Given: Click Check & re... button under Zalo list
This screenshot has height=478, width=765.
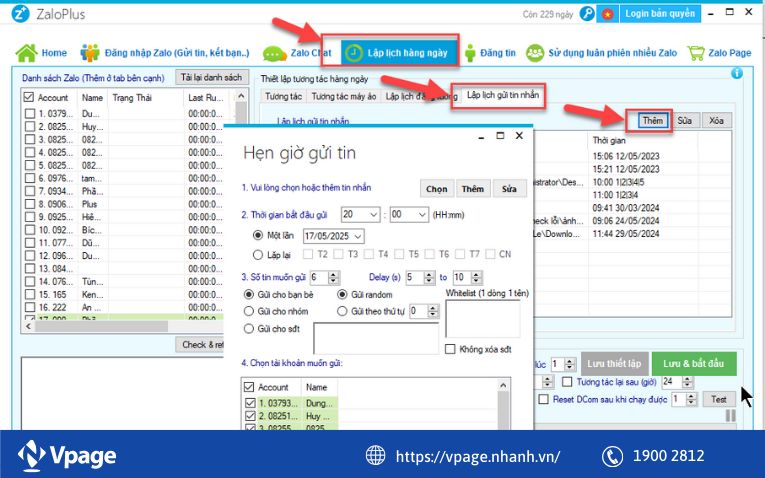Looking at the screenshot, I should pos(201,345).
